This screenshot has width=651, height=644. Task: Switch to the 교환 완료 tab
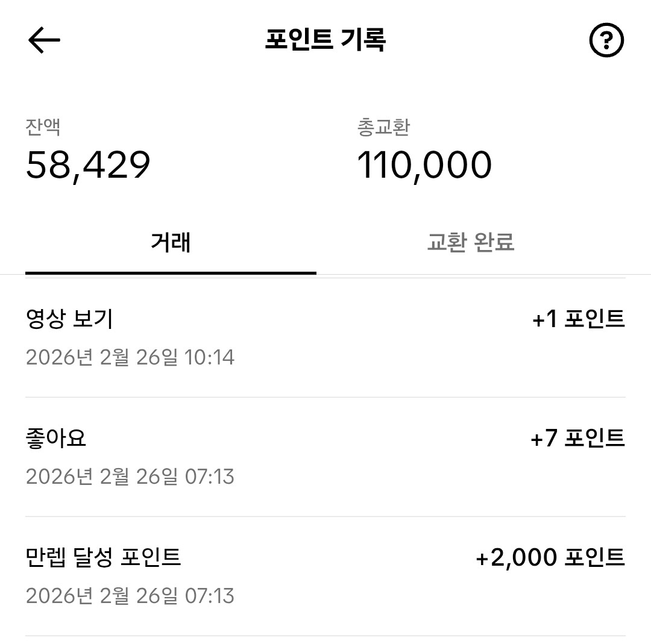coord(472,241)
